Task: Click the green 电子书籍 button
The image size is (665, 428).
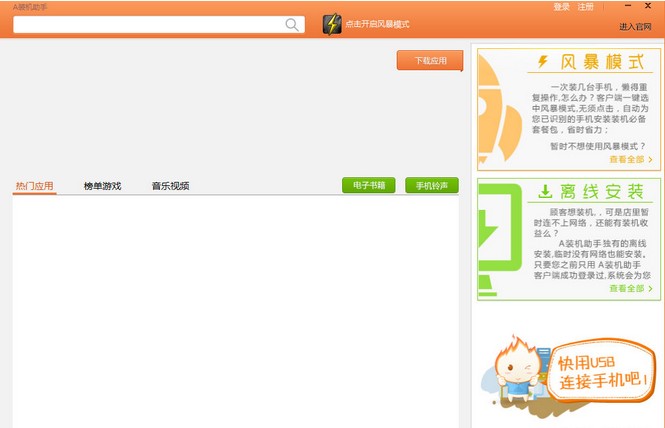Action: tap(368, 185)
